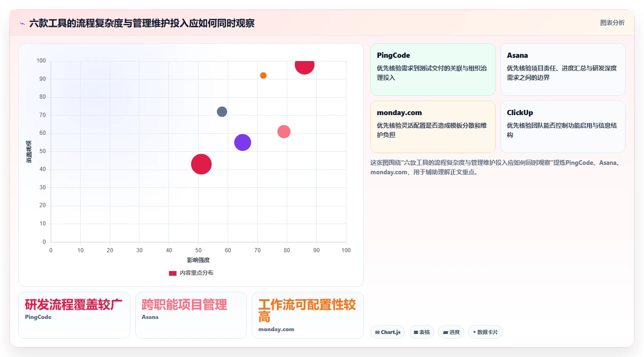
Task: Click the lightning icon beside the title
Action: pyautogui.click(x=23, y=23)
